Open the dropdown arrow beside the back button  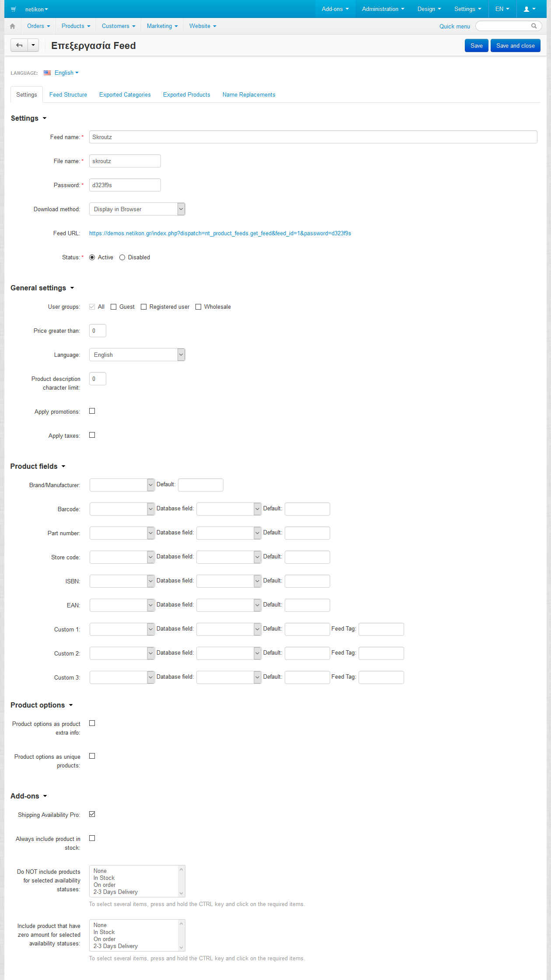pos(33,45)
